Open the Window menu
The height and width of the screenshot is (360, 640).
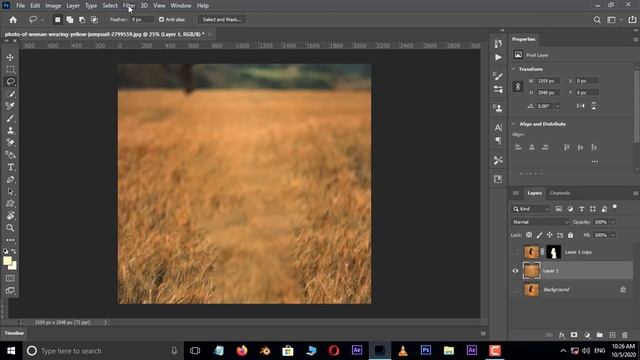pyautogui.click(x=181, y=6)
